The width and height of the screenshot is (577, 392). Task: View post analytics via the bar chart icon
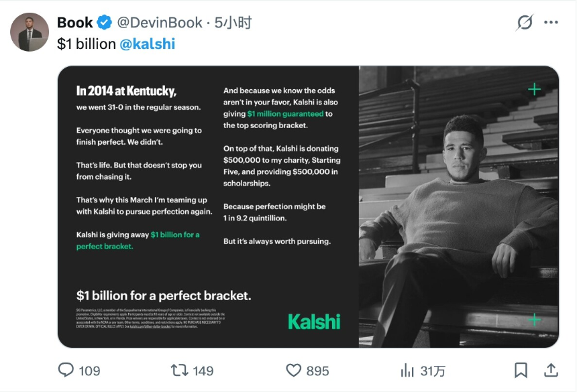tap(407, 370)
